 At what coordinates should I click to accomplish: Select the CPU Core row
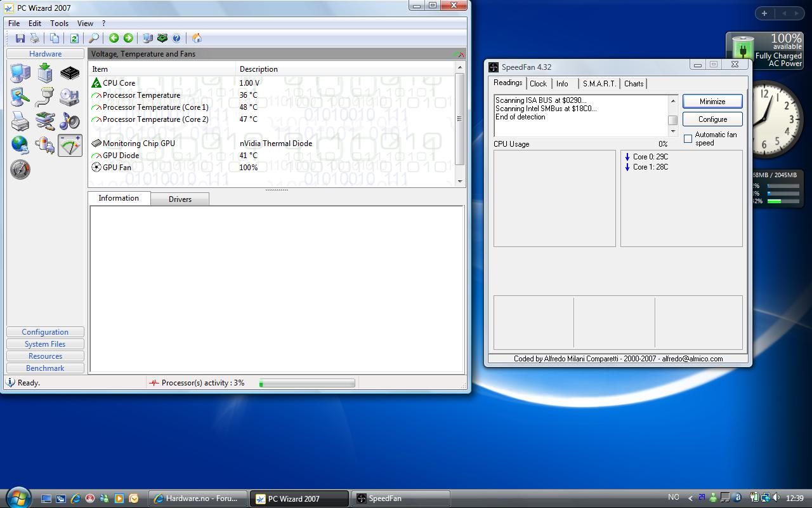tap(273, 83)
